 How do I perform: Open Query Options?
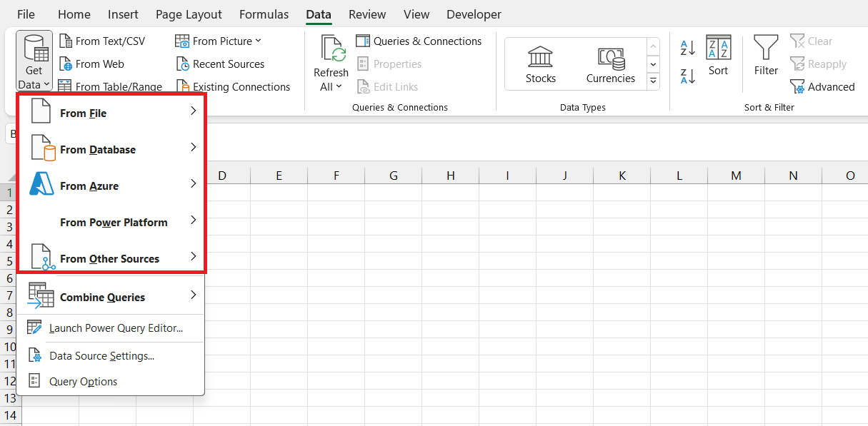coord(111,381)
